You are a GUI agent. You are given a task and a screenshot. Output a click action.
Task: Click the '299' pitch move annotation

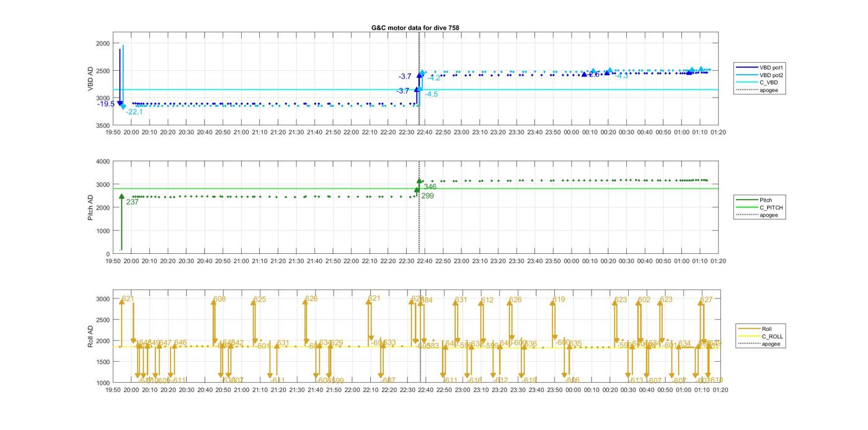427,196
